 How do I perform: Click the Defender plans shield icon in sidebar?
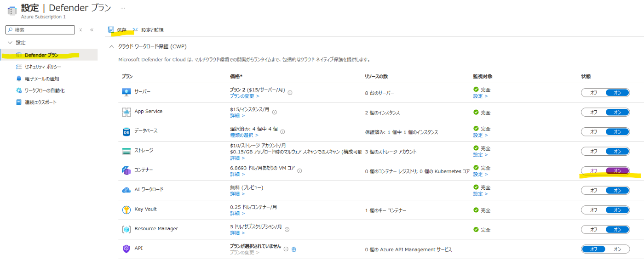[x=19, y=55]
